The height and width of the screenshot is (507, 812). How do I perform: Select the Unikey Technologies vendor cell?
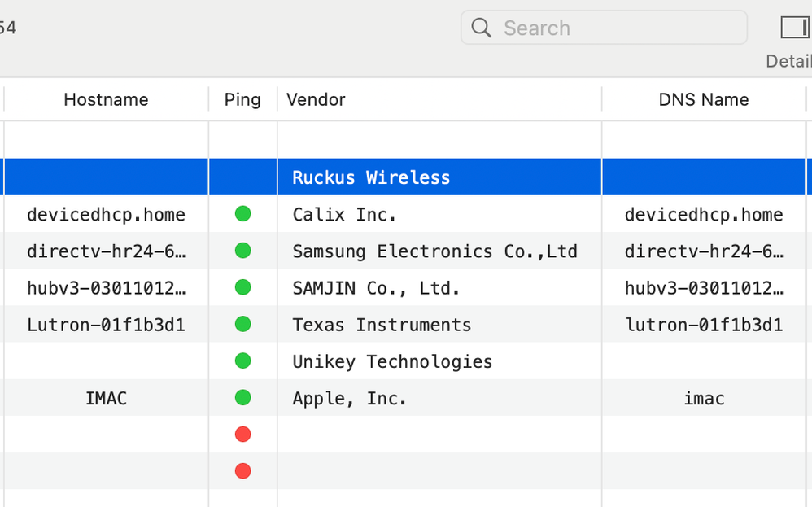point(392,361)
